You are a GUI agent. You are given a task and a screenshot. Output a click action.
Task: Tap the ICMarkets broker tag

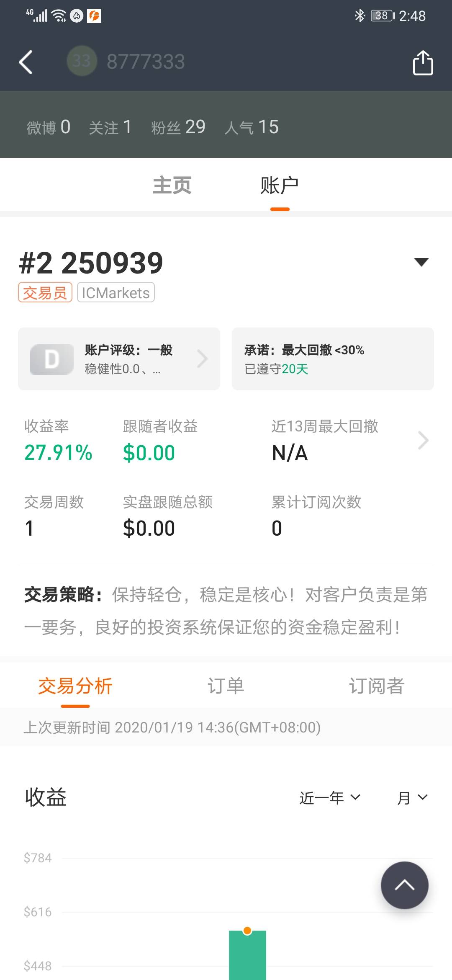coord(116,293)
